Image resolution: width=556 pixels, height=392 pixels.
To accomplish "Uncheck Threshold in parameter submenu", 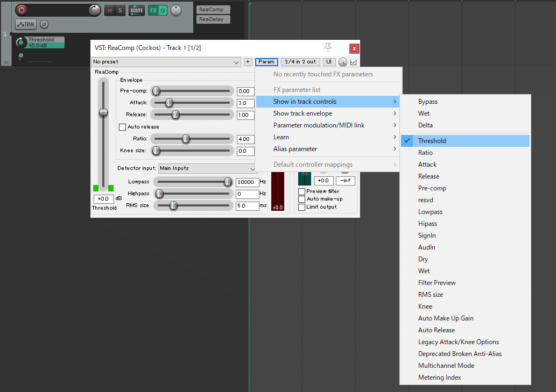I will pyautogui.click(x=465, y=141).
